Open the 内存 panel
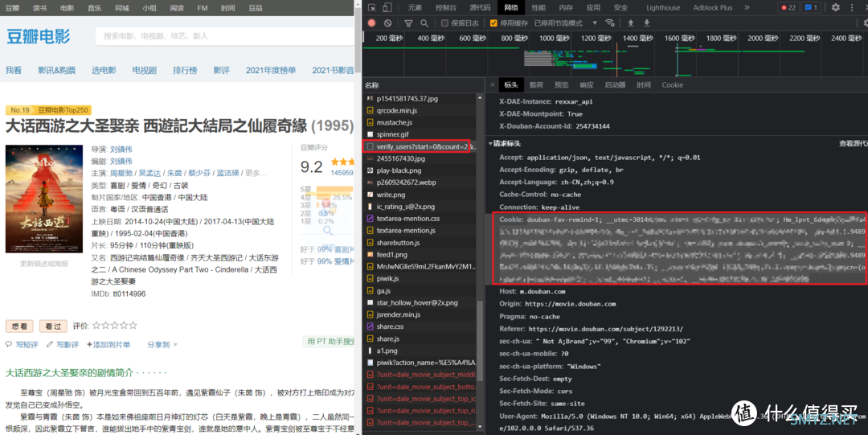 (566, 8)
